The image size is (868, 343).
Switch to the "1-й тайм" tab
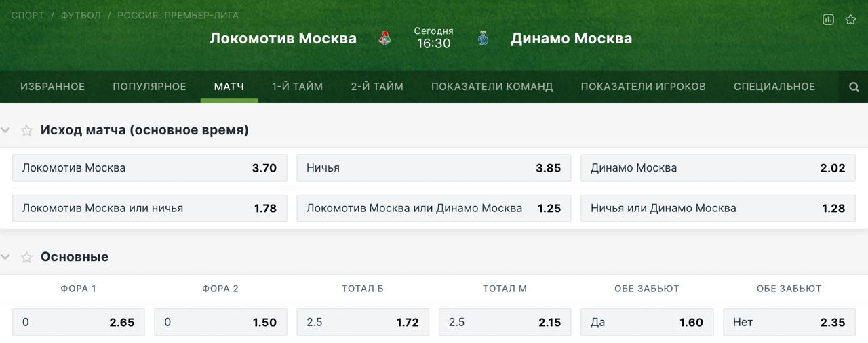click(297, 87)
